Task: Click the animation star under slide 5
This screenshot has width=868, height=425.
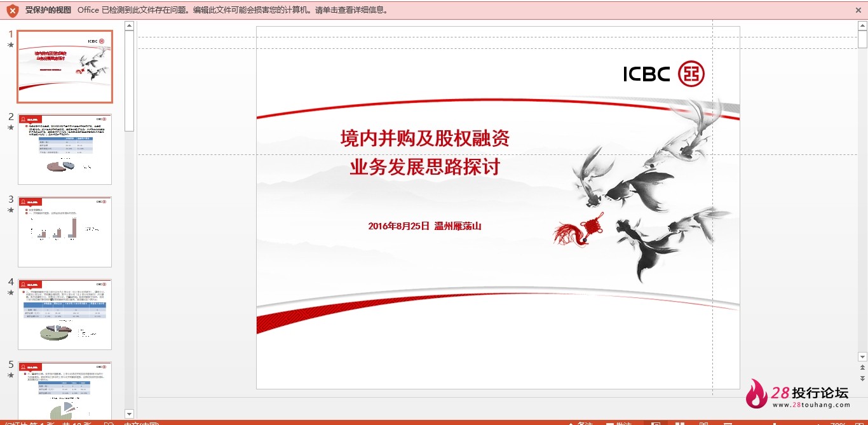Action: coord(10,375)
